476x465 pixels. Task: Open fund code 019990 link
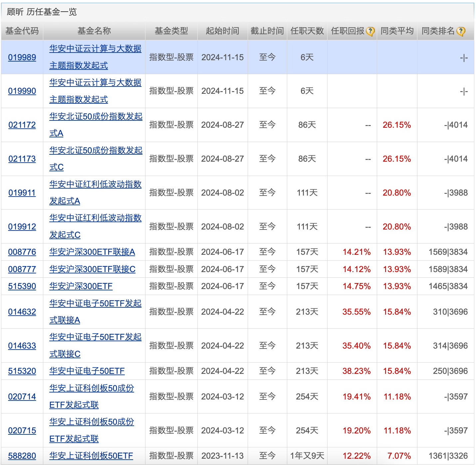(22, 91)
